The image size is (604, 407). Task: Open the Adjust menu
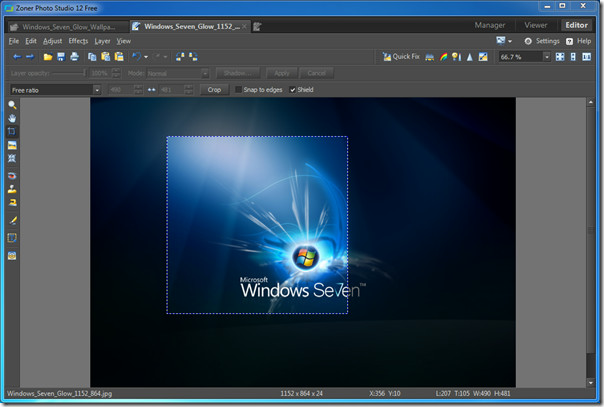[52, 41]
